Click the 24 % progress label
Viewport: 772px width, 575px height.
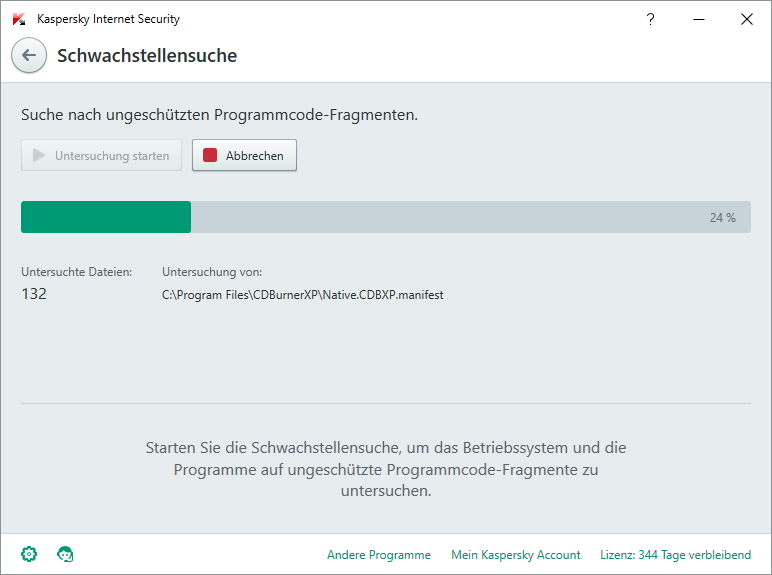point(722,218)
